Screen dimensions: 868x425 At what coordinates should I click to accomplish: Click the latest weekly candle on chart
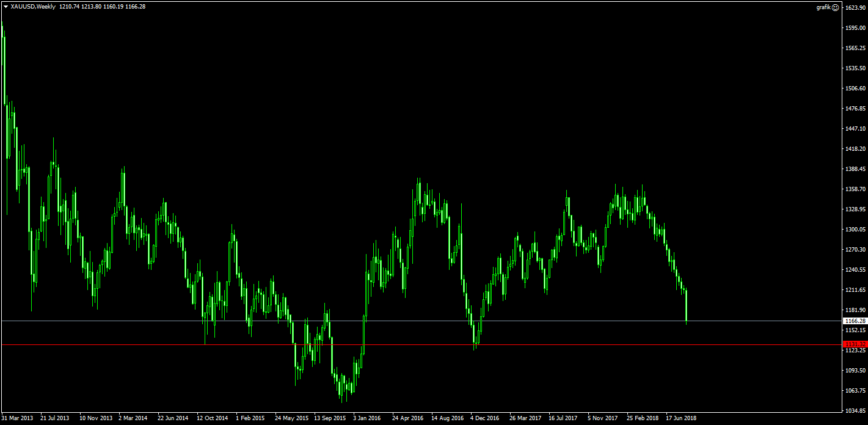[x=687, y=305]
